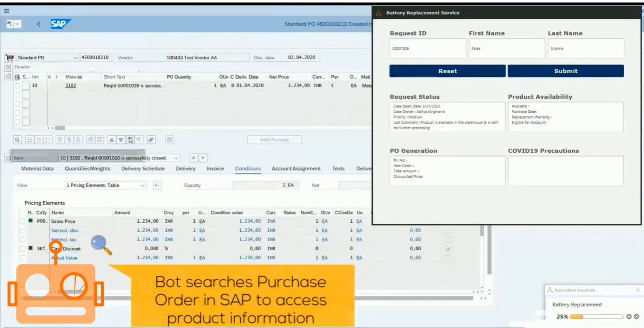This screenshot has width=644, height=328.
Task: Click the Automation Anywhere logo in progress window
Action: click(550, 290)
